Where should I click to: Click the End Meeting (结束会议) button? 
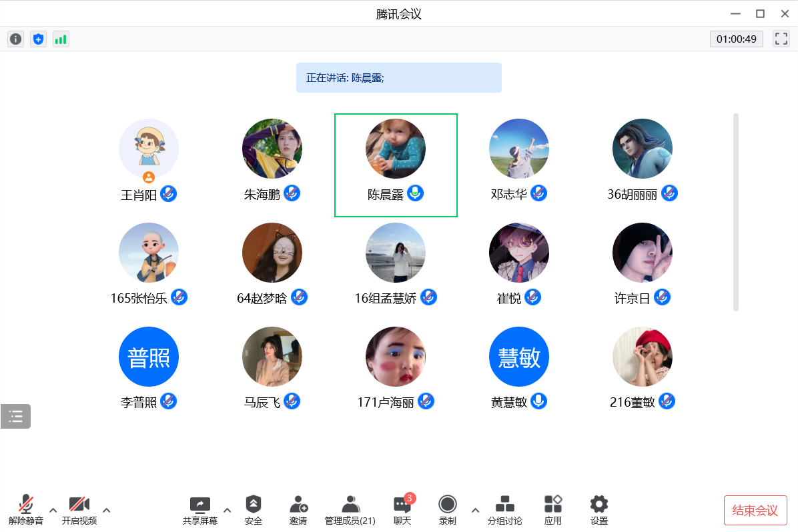pos(755,511)
